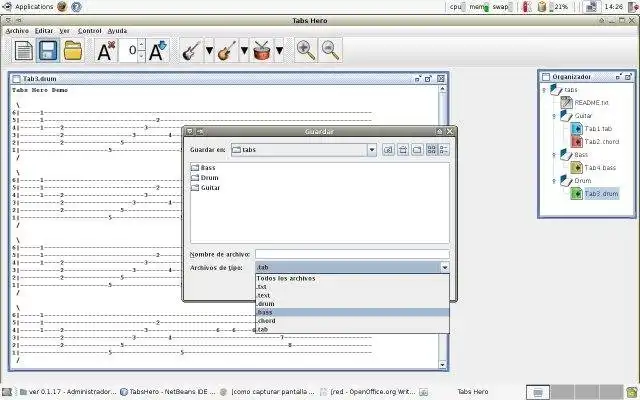Switch Guardar dialog to list view icon
This screenshot has height=400, width=640.
pos(431,150)
